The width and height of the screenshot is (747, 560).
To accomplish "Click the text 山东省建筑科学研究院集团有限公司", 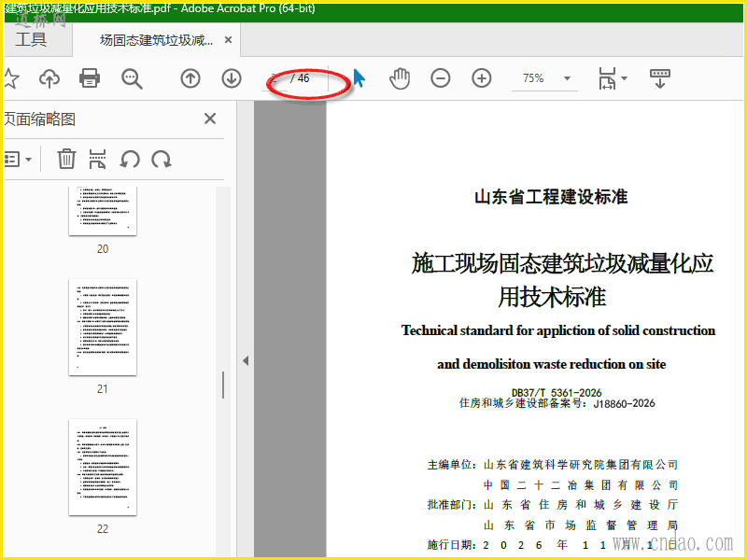I will [x=580, y=464].
